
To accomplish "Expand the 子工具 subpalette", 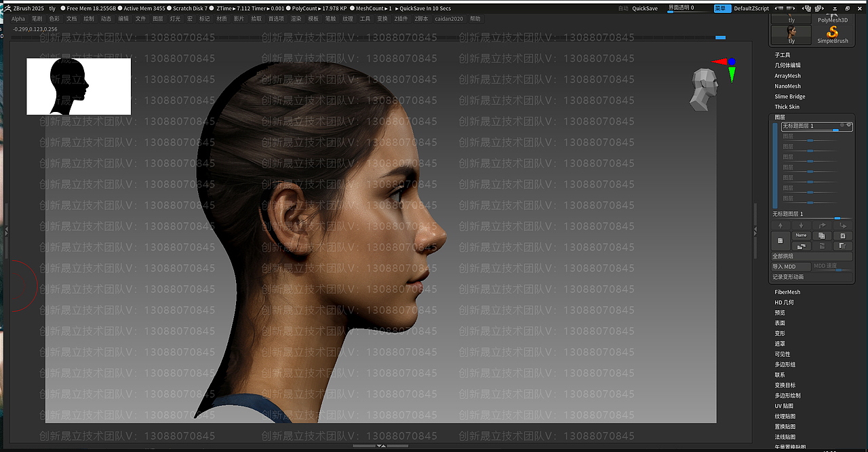I will coord(783,55).
